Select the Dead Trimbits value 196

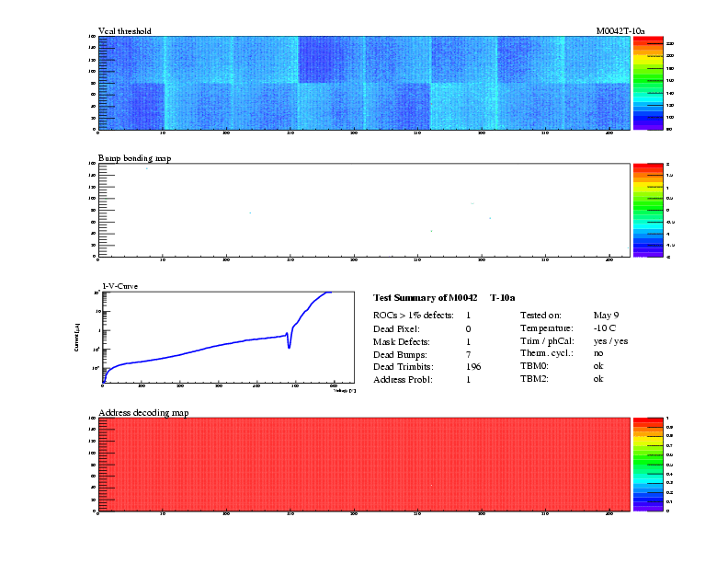(473, 366)
